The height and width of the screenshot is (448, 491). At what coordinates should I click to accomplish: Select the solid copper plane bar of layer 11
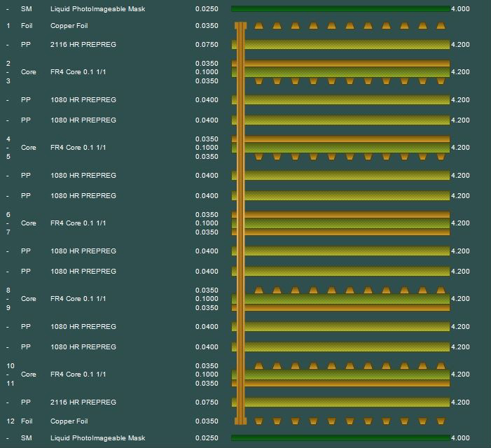(340, 383)
